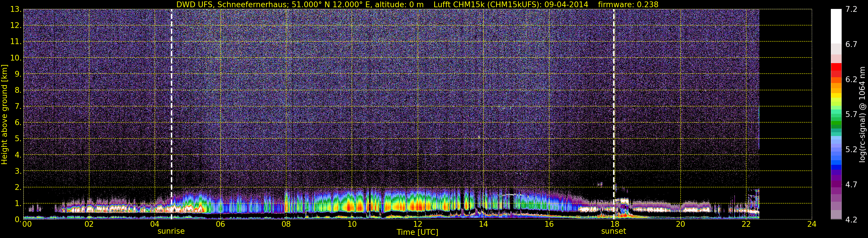Image resolution: width=868 pixels, height=238 pixels.
Task: Click the height axis tick label 0
Action: 18,220
